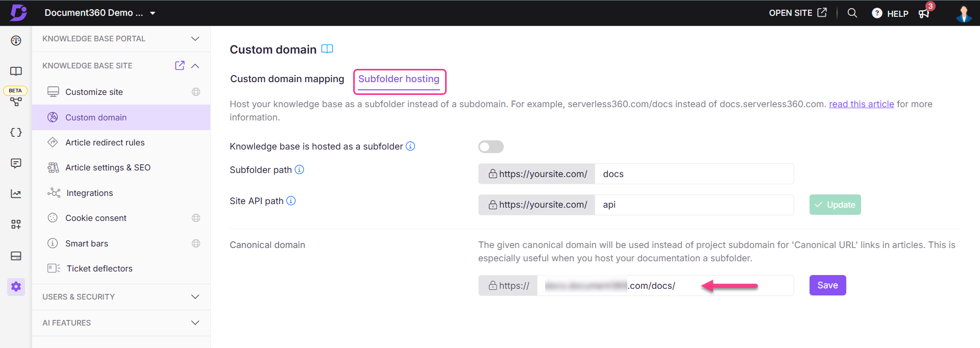The width and height of the screenshot is (980, 348).
Task: Click the Save button
Action: tap(828, 285)
